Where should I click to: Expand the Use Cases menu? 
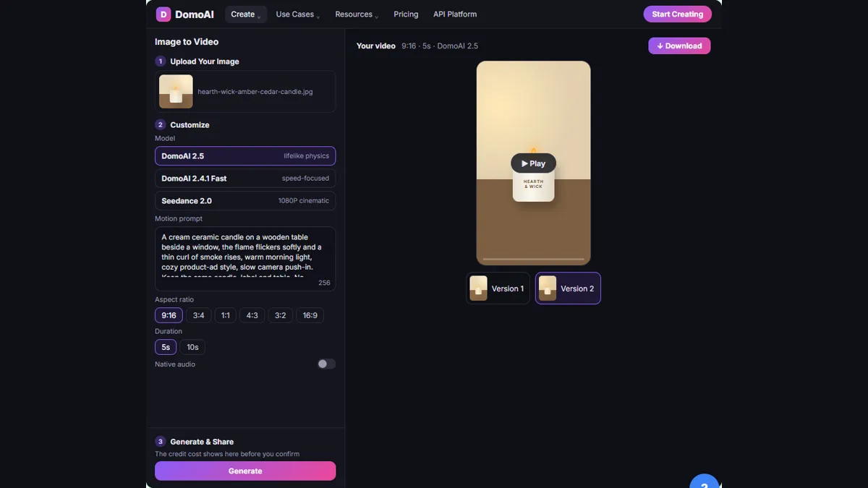tap(297, 14)
